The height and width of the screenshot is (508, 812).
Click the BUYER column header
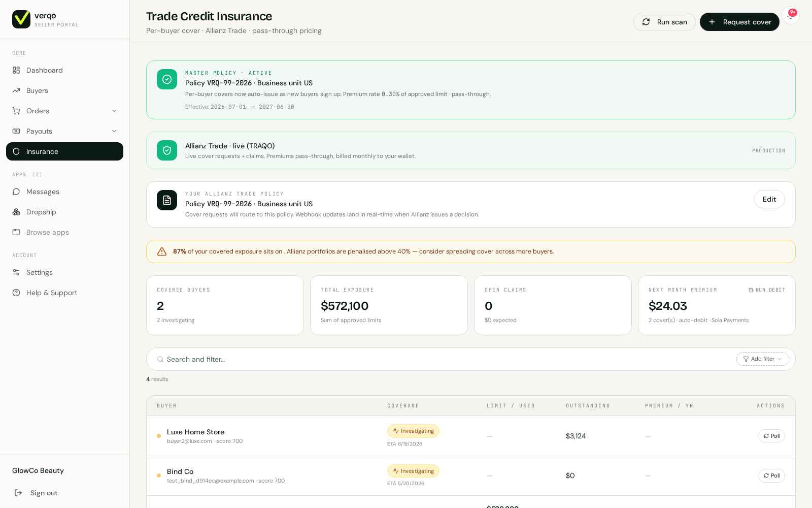click(x=167, y=406)
